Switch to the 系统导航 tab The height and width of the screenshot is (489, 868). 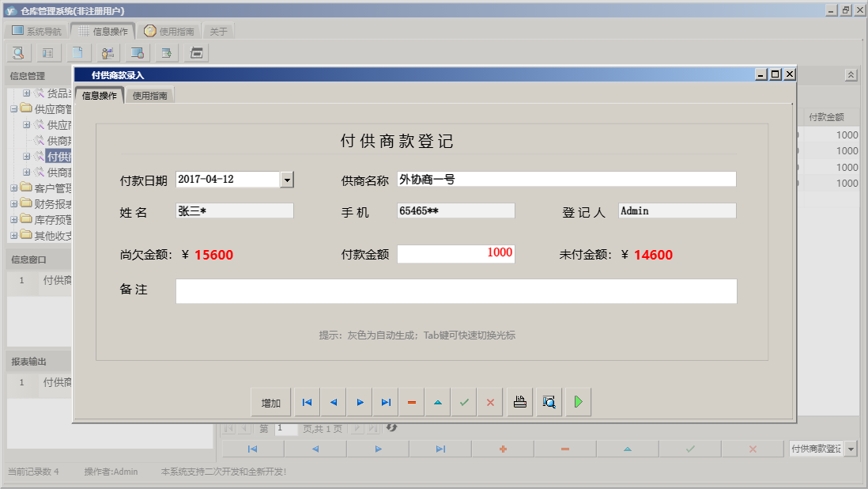[36, 30]
